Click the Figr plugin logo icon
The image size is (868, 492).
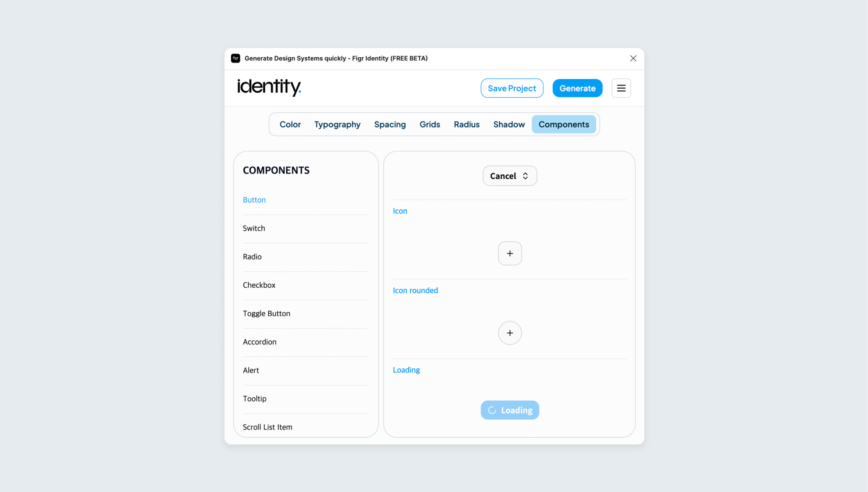pyautogui.click(x=236, y=58)
